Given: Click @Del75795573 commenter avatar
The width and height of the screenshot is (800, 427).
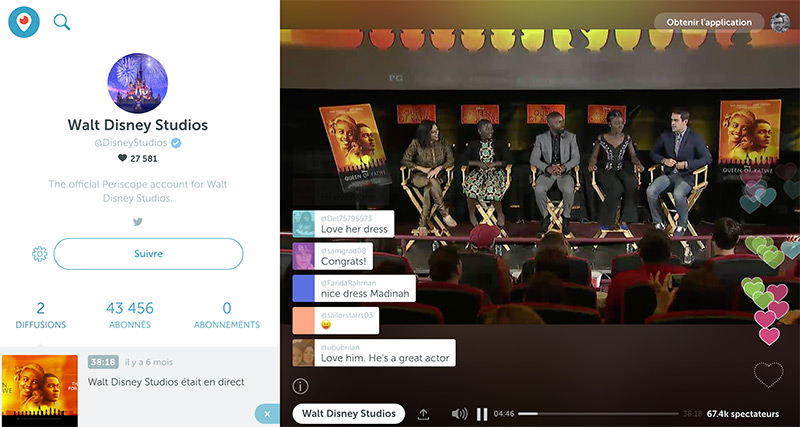Looking at the screenshot, I should click(303, 224).
